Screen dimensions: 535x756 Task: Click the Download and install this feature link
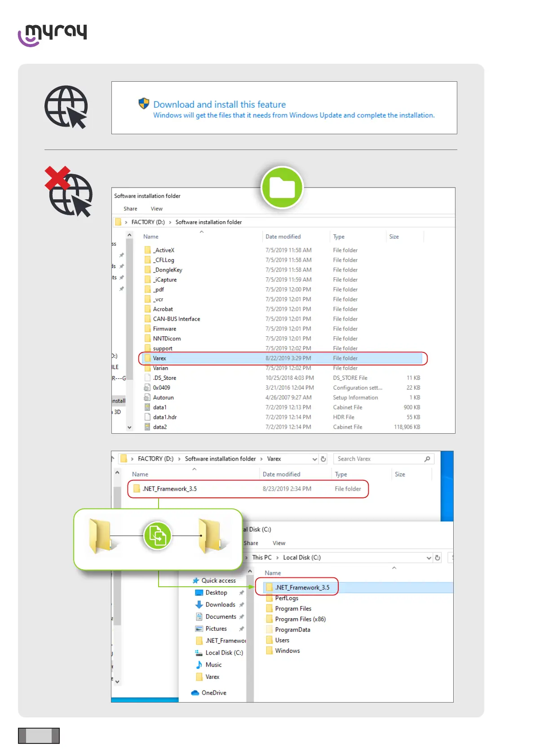click(219, 105)
